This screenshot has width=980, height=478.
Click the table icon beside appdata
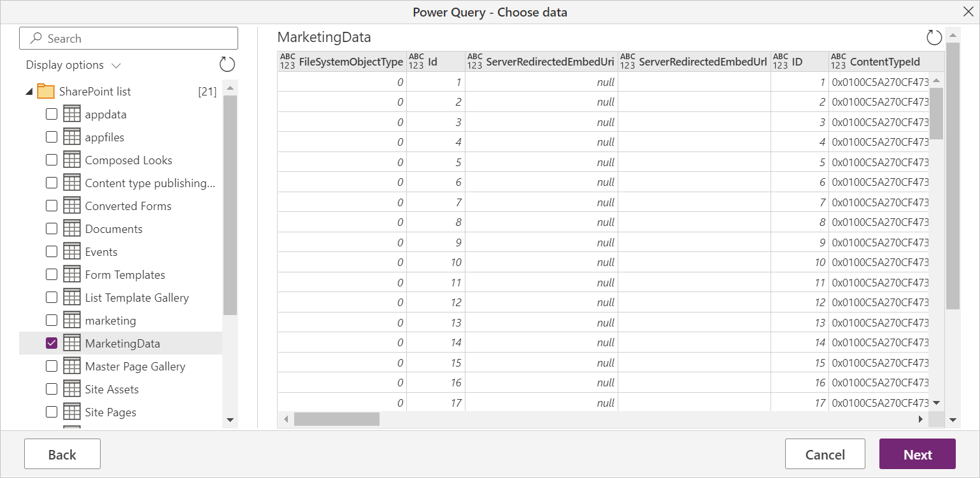(x=70, y=114)
